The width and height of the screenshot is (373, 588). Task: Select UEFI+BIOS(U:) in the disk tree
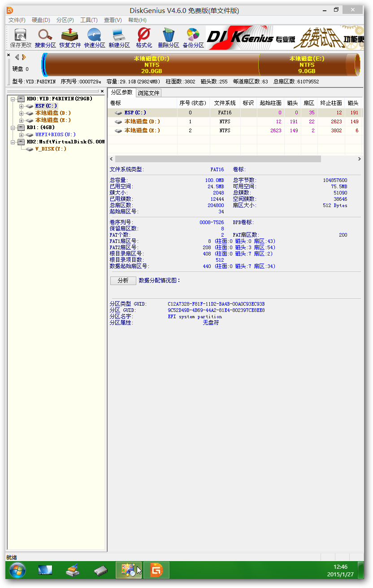click(x=55, y=134)
